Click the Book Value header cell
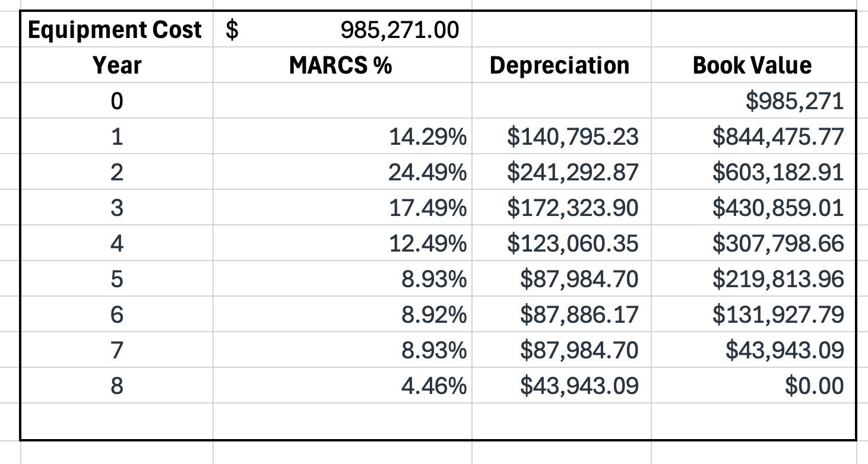The image size is (868, 464). click(752, 65)
